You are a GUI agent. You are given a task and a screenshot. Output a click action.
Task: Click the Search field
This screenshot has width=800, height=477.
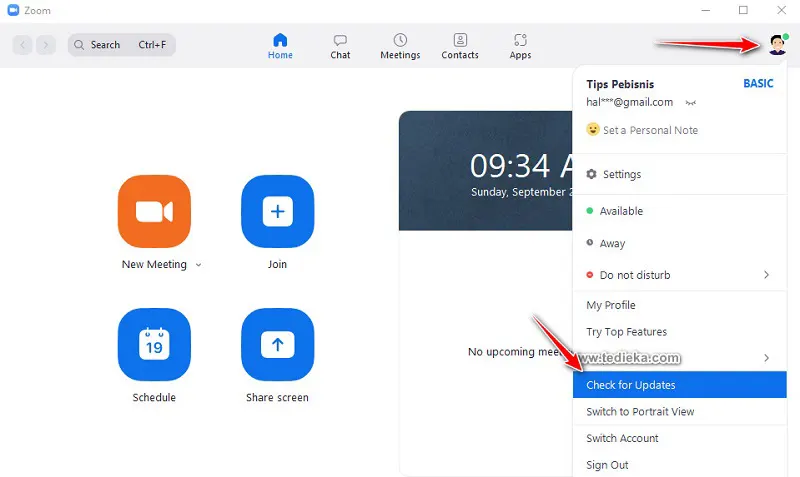pos(122,45)
